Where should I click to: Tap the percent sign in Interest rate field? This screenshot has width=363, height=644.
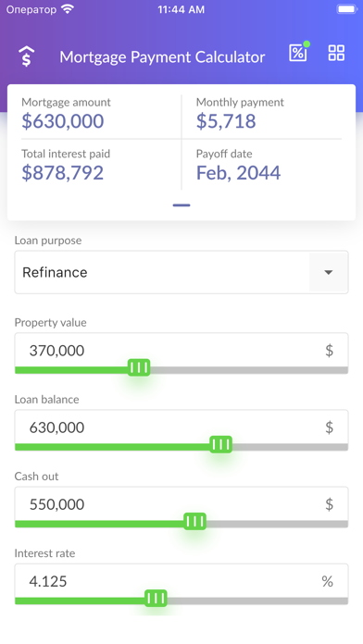(x=328, y=581)
